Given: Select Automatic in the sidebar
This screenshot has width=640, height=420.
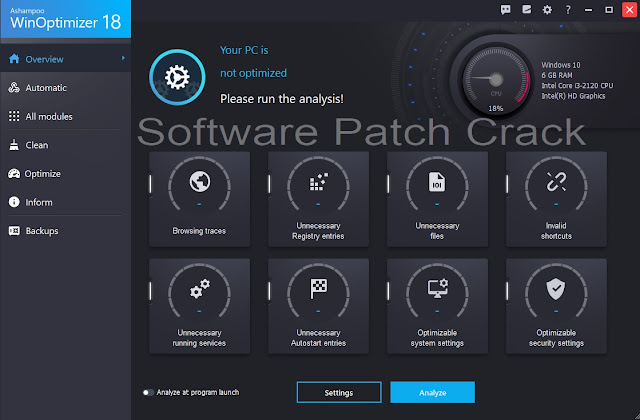Looking at the screenshot, I should [66, 88].
